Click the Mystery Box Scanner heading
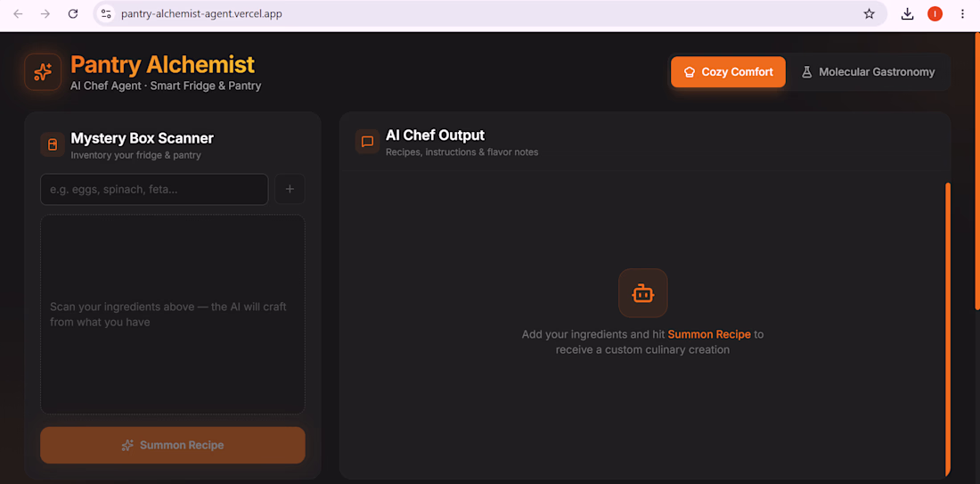The image size is (980, 484). 142,138
